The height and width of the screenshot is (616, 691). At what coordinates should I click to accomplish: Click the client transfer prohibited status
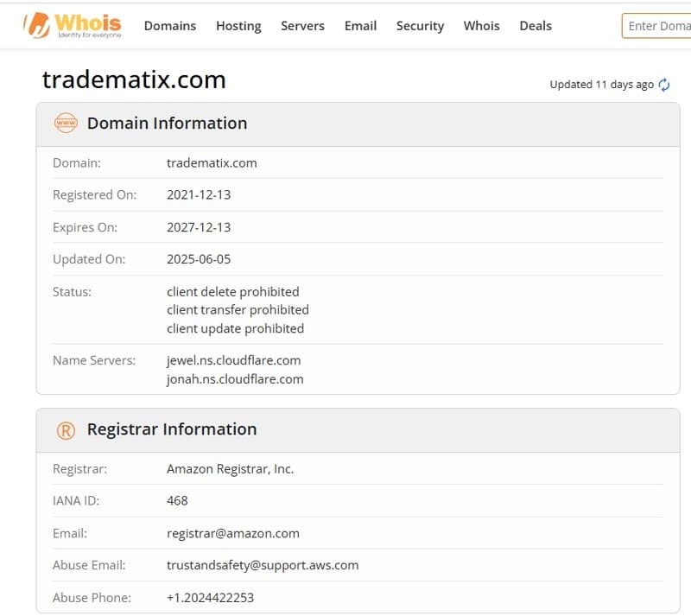238,310
